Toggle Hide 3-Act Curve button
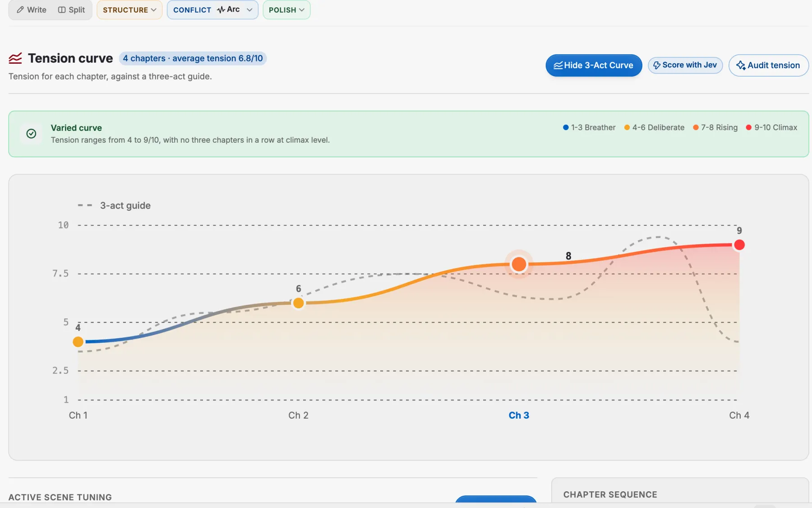Screen dimensions: 812x508 [594, 65]
